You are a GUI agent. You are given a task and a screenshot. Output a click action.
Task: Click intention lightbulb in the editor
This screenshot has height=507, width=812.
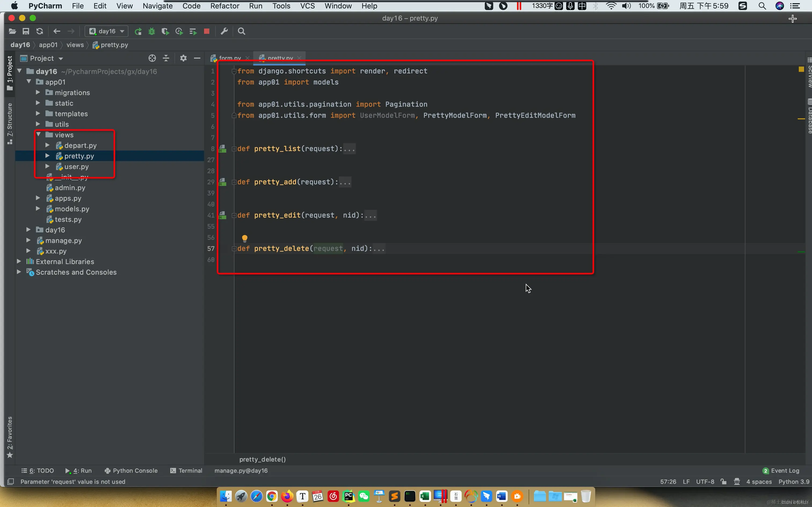click(245, 238)
